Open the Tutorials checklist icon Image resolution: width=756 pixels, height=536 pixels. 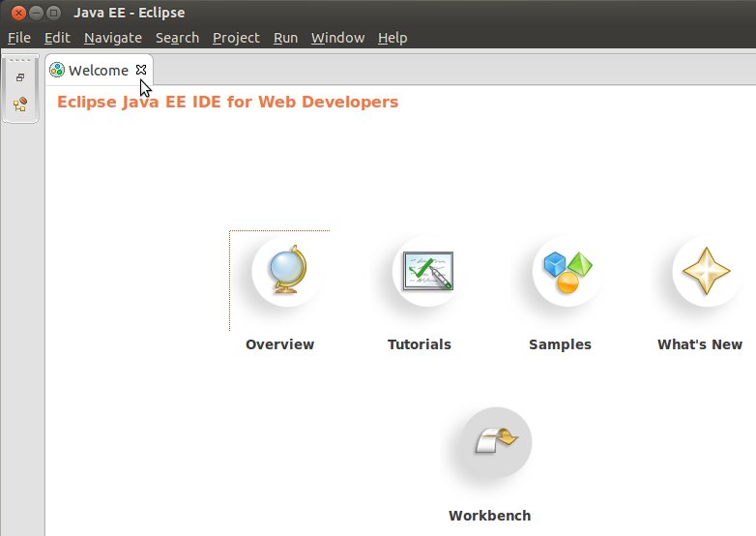[x=427, y=271]
